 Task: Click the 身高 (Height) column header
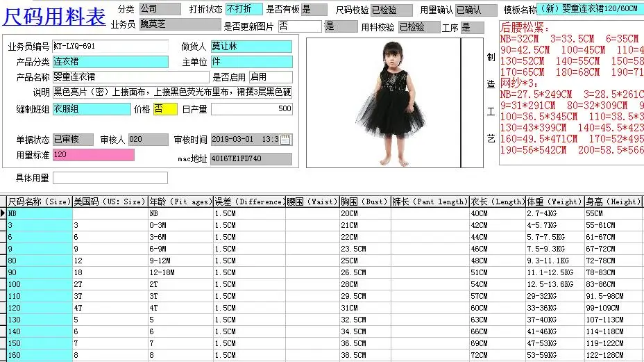pos(613,201)
